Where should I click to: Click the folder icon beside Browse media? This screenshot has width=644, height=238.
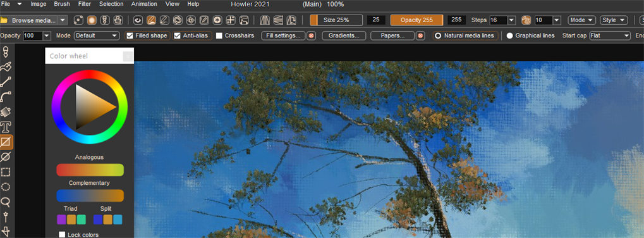coord(4,20)
